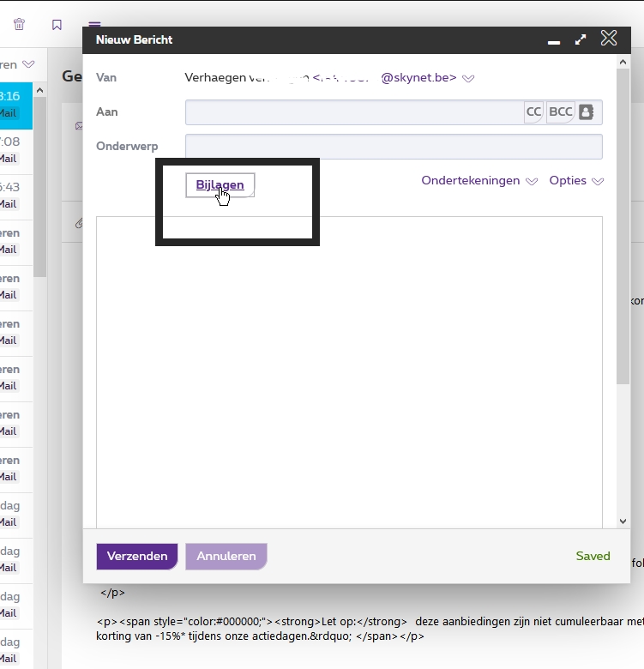Image resolution: width=644 pixels, height=669 pixels.
Task: Show the CC recipient field
Action: (x=533, y=112)
